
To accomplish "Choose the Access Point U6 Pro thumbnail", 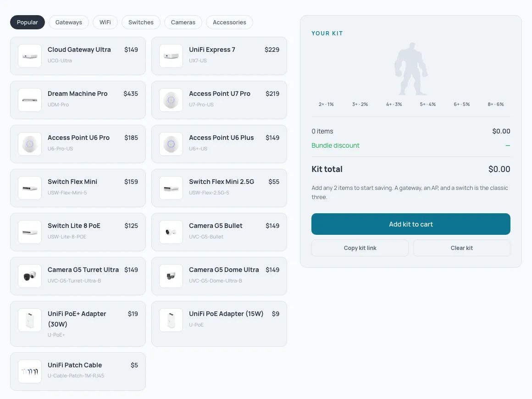I will click(x=30, y=144).
